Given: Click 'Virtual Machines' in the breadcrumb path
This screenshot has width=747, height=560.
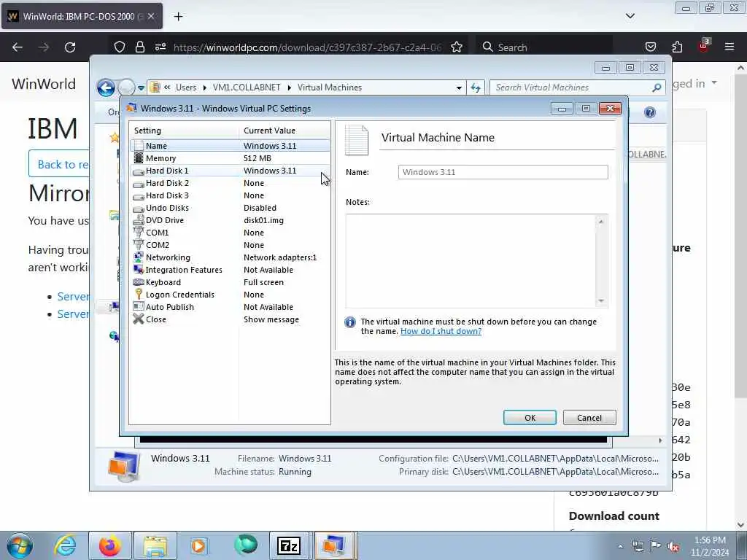Looking at the screenshot, I should 330,87.
